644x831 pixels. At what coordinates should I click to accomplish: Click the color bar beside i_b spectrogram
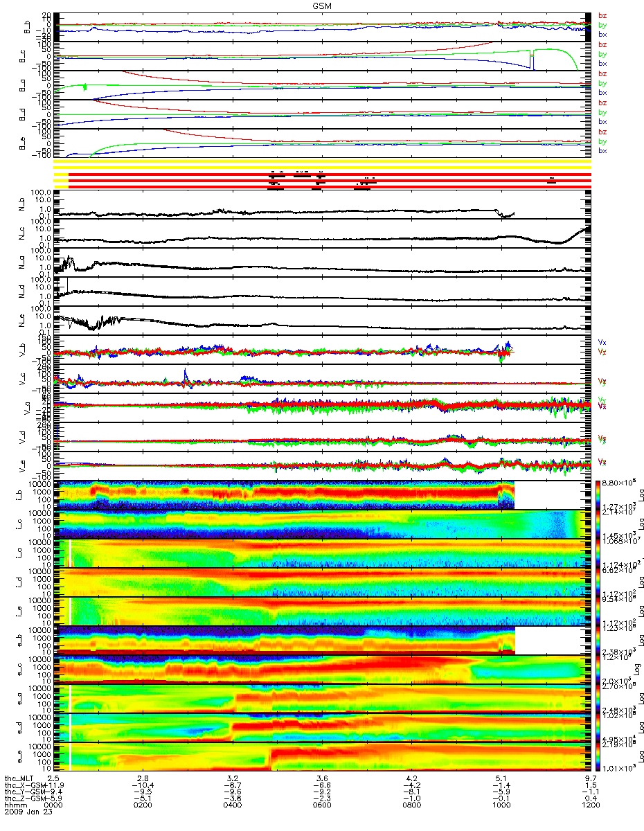pyautogui.click(x=598, y=495)
